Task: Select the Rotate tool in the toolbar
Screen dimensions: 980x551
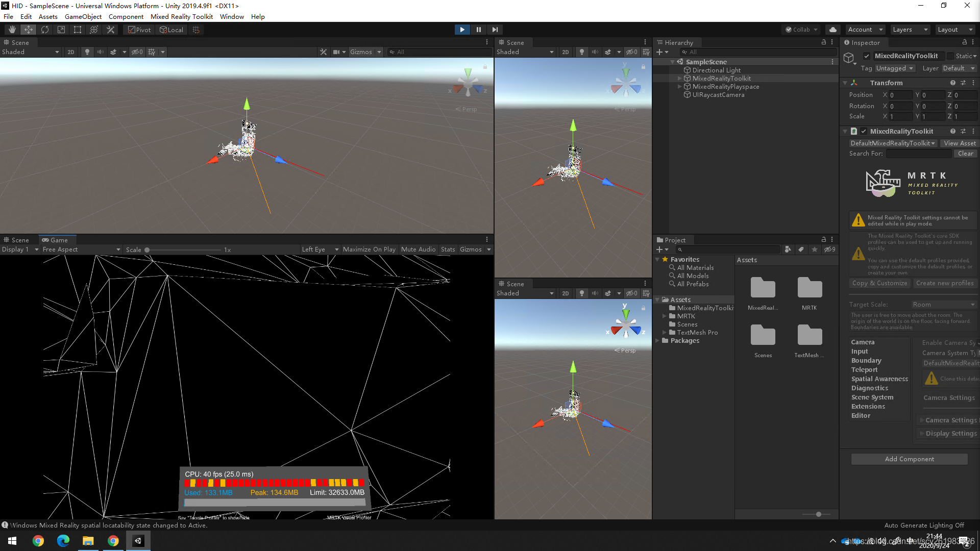Action: 45,30
